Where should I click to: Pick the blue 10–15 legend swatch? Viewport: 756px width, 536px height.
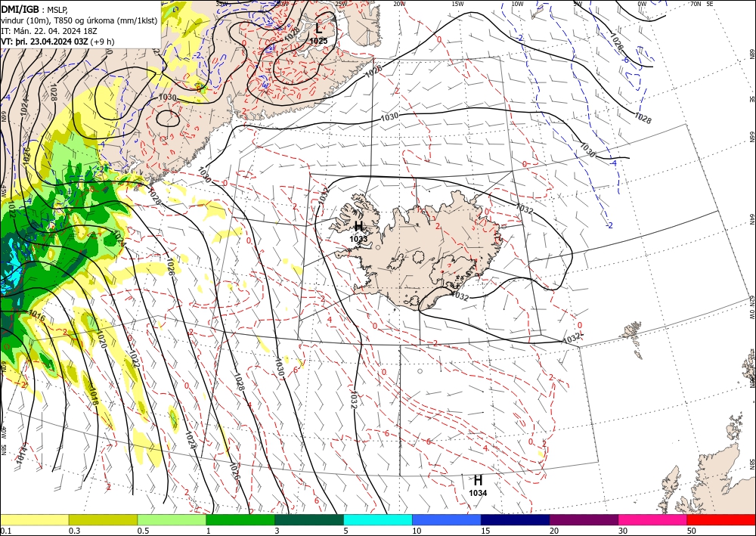click(447, 519)
